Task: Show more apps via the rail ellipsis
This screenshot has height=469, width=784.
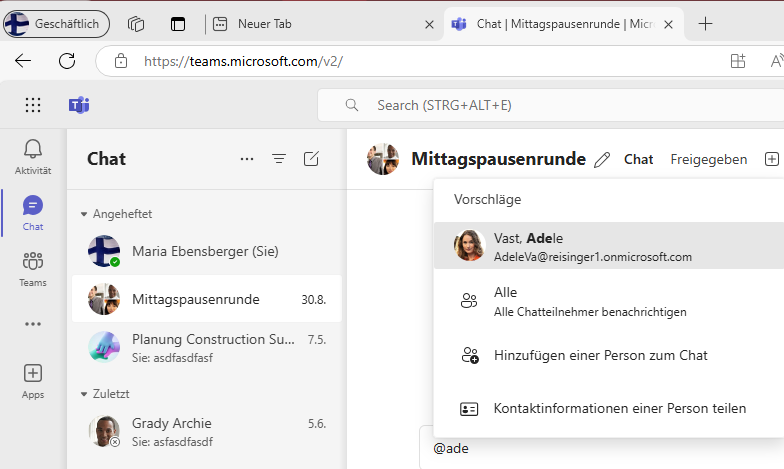Action: 33,324
